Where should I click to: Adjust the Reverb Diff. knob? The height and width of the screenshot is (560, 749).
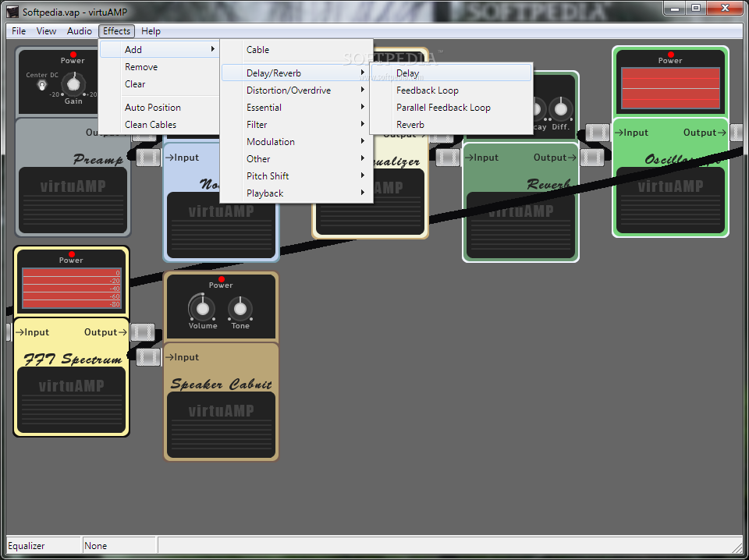point(561,109)
